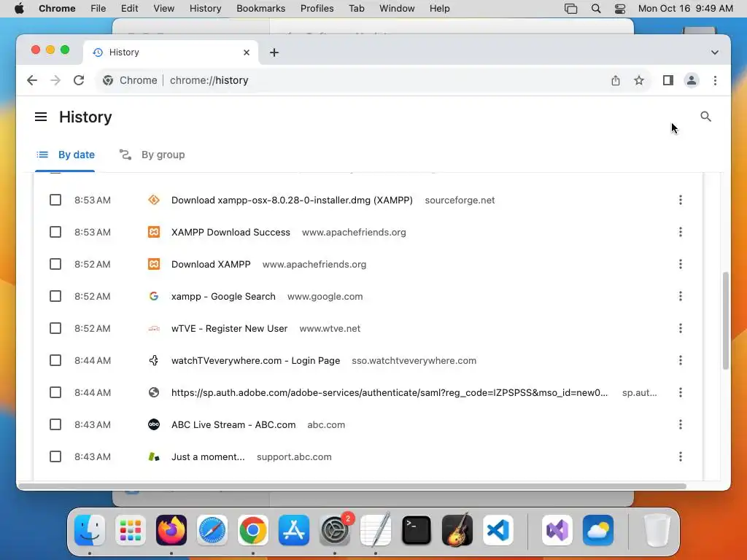The image size is (747, 560).
Task: Open Safari from the Dock
Action: tap(212, 530)
